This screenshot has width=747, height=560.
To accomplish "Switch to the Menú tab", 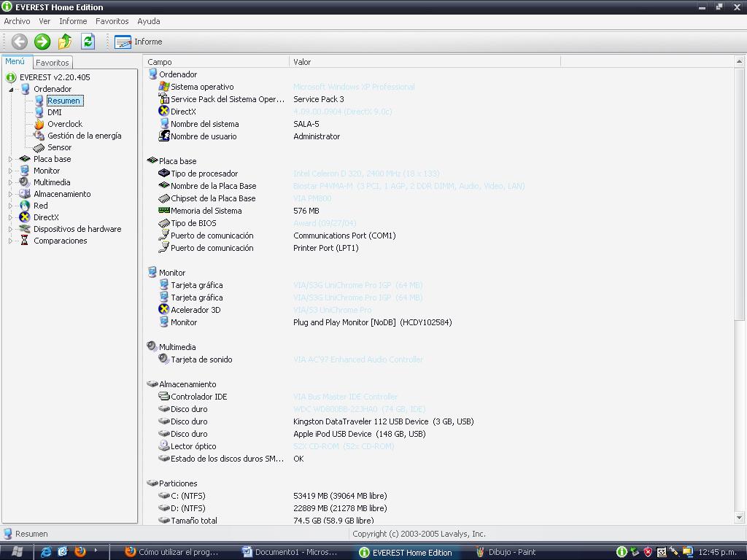I will 15,61.
